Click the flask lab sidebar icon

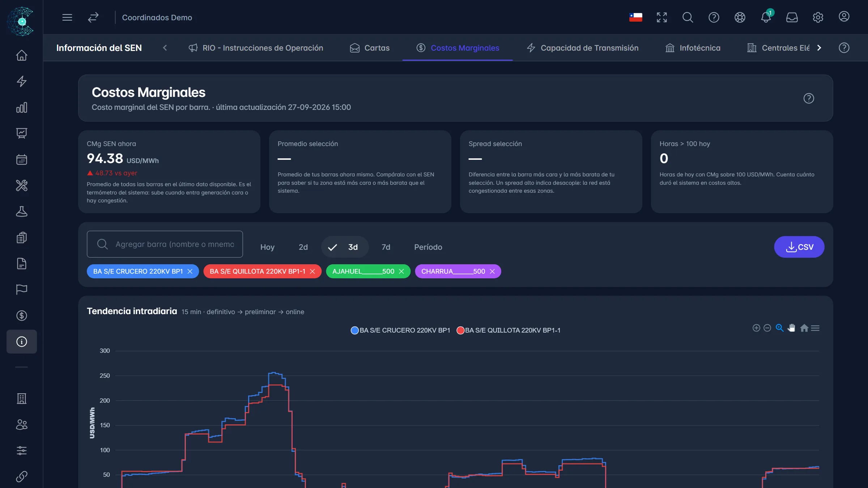22,211
